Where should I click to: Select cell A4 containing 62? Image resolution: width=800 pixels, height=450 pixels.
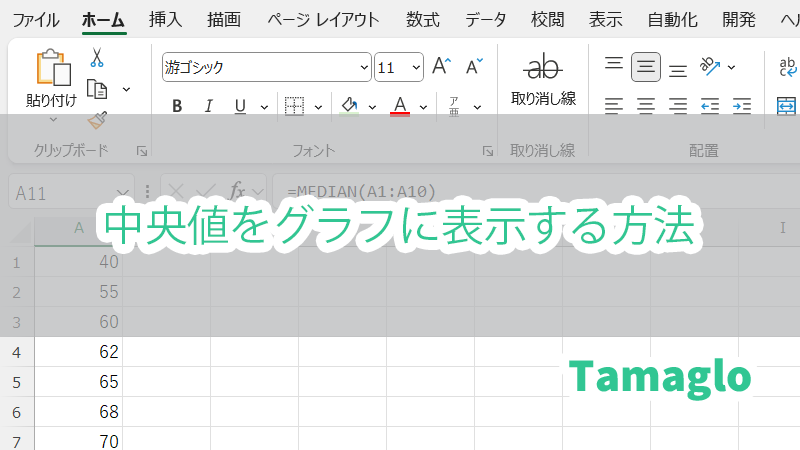click(78, 352)
